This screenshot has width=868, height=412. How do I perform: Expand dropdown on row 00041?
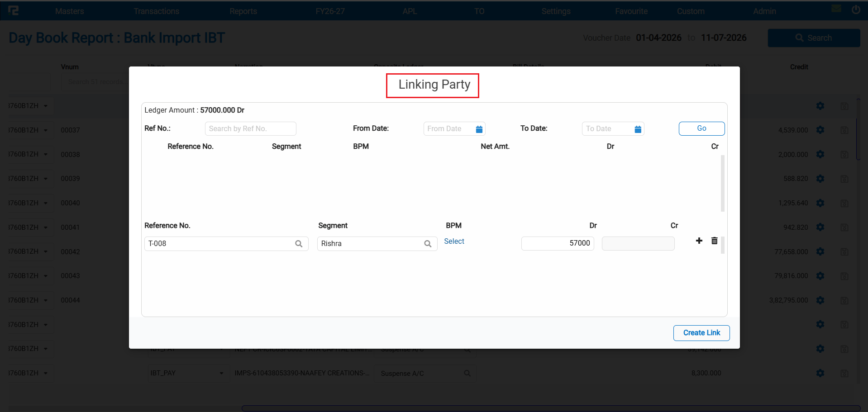(x=46, y=227)
